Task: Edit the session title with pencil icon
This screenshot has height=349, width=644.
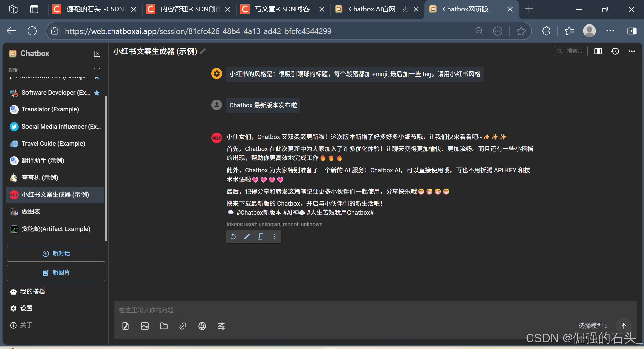Action: [x=203, y=51]
